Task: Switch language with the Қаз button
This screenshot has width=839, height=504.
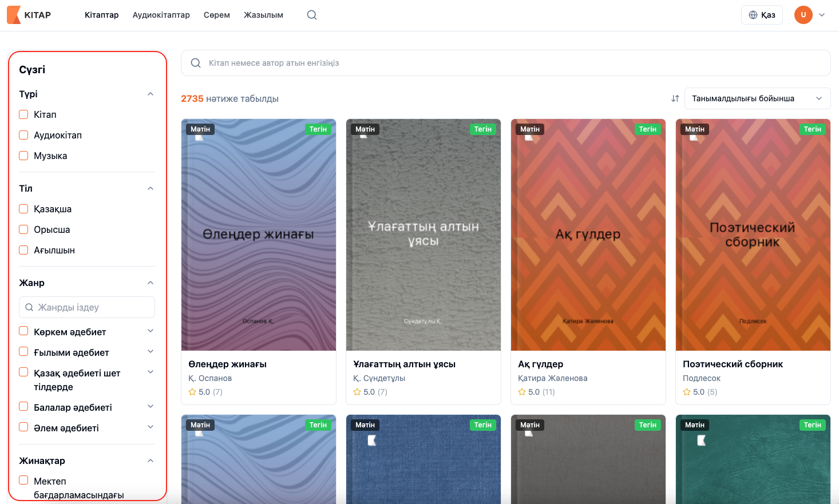Action: tap(762, 15)
